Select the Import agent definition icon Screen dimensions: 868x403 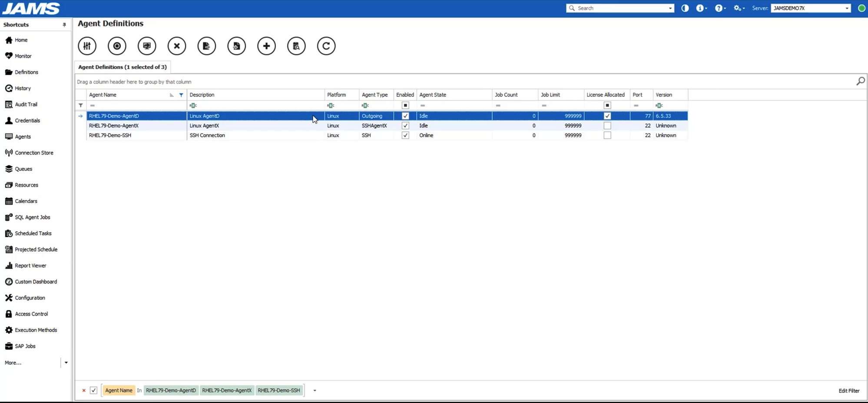236,46
